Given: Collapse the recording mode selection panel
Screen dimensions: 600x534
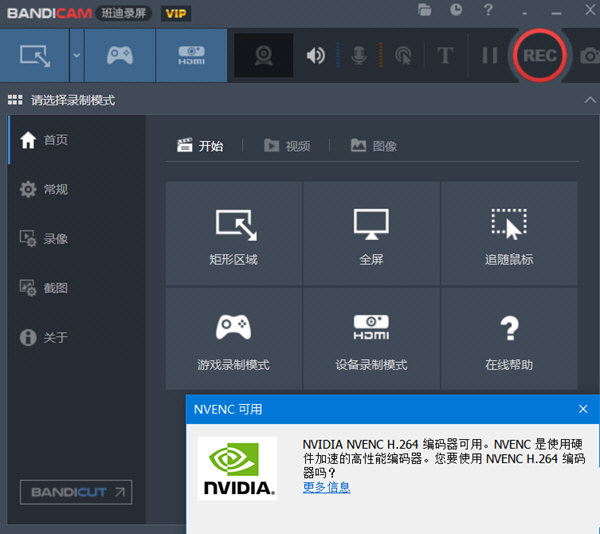Looking at the screenshot, I should point(590,100).
